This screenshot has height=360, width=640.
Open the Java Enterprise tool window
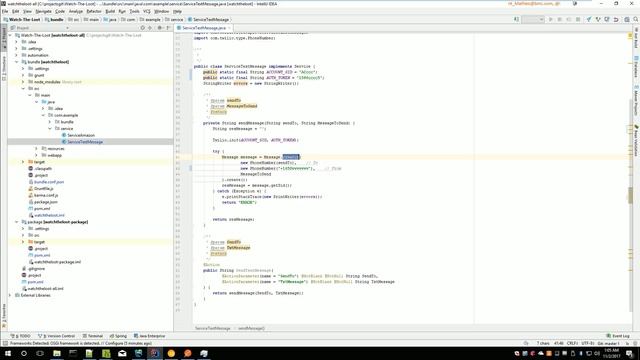pos(149,336)
